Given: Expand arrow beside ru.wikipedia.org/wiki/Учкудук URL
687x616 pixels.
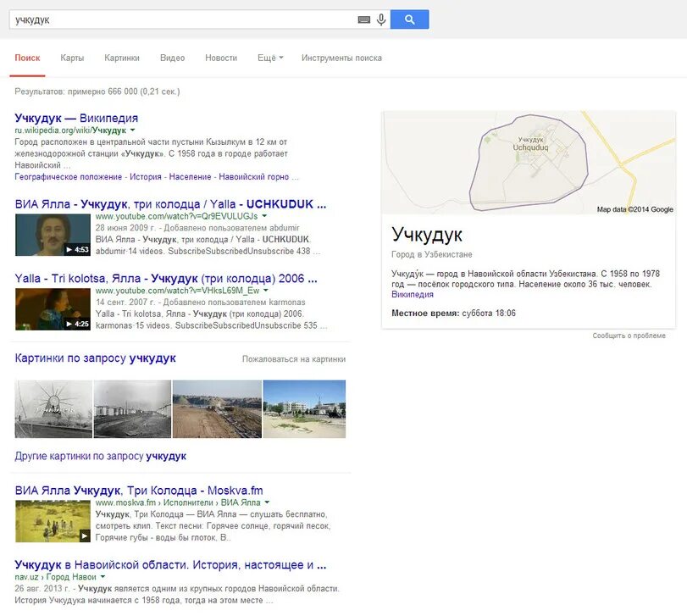Looking at the screenshot, I should 132,130.
